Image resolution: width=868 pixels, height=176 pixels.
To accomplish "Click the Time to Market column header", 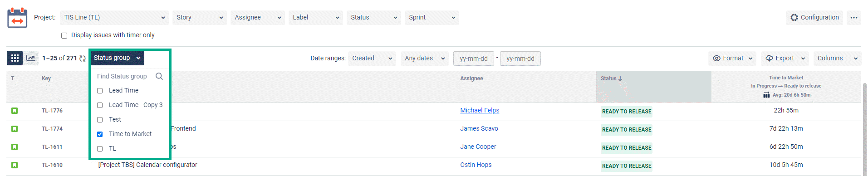I will tap(786, 78).
